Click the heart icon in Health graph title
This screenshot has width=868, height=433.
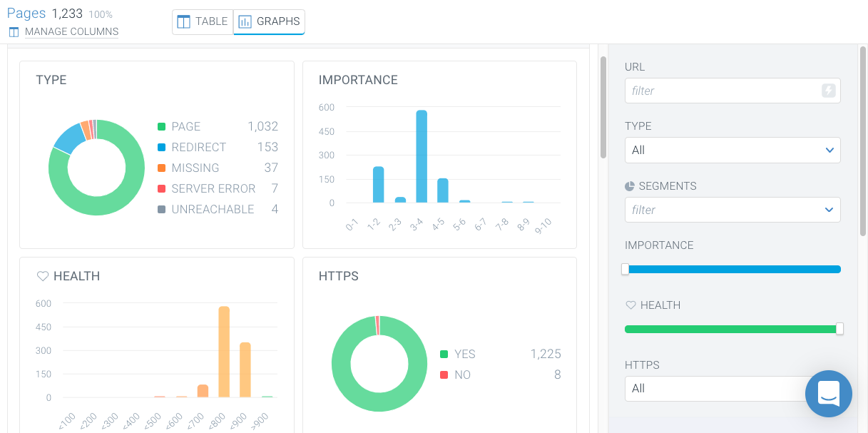coord(42,276)
